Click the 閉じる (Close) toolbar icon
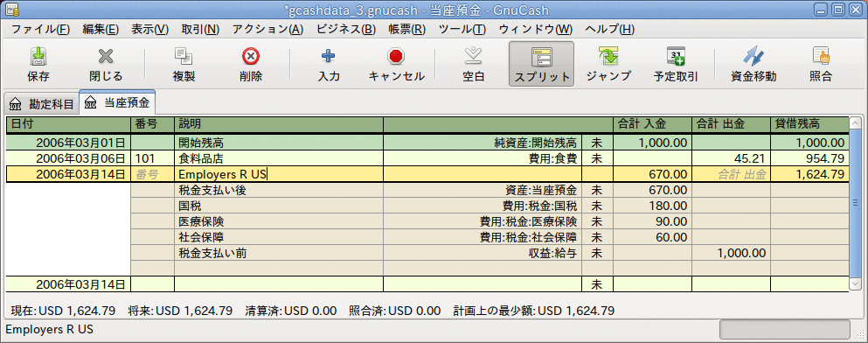Screen dimensions: 868x343 106,56
